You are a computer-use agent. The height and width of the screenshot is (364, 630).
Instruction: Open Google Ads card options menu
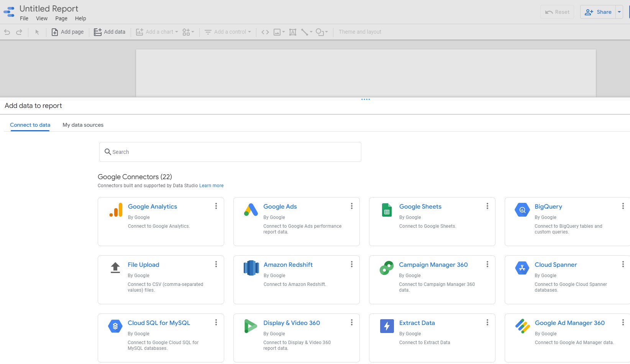click(352, 206)
